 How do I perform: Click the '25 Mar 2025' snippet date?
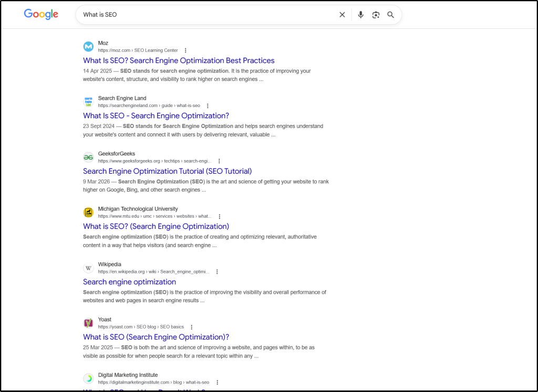(x=98, y=347)
